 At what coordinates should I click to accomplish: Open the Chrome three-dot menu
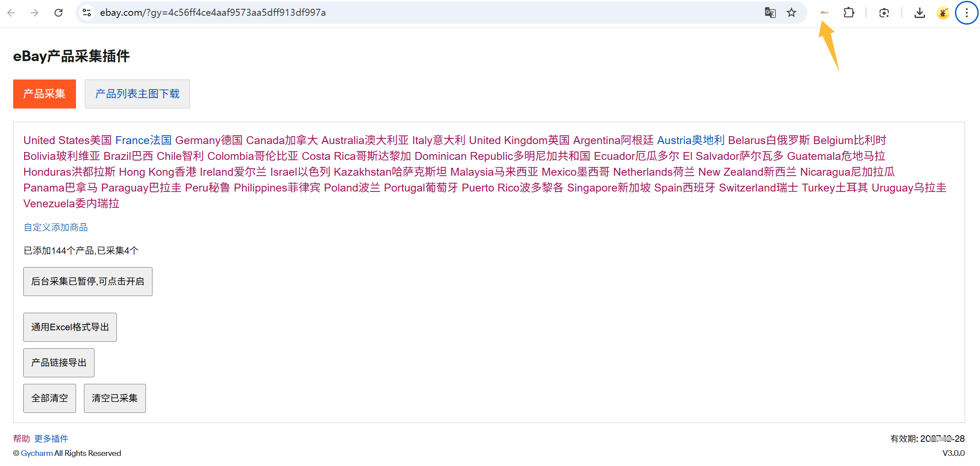click(966, 13)
